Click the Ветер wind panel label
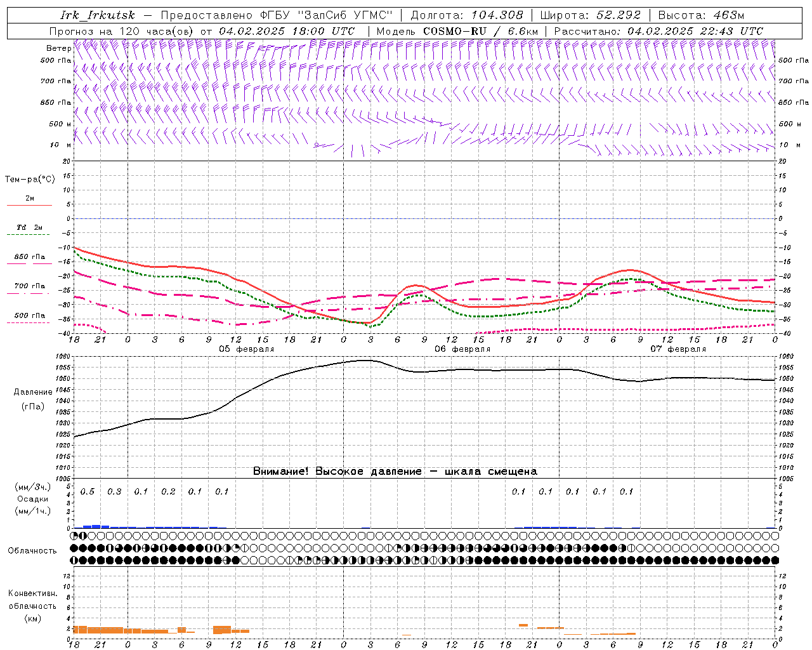The height and width of the screenshot is (650, 812). click(58, 48)
